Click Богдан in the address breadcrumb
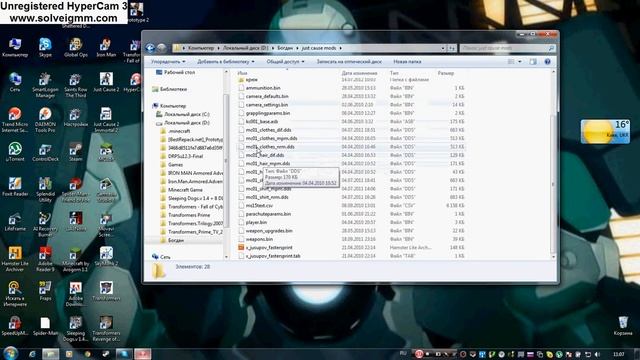640x360 pixels. (x=285, y=48)
